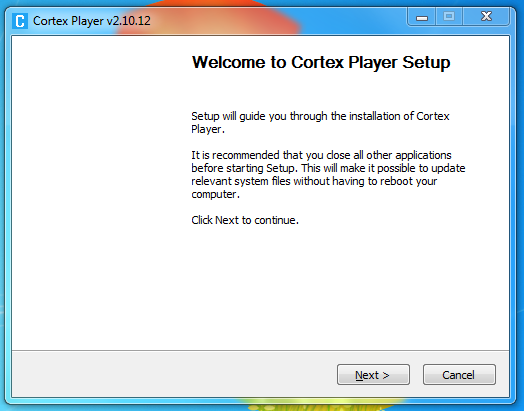Click the Next button to continue
Screen dimensions: 524x411
(x=373, y=375)
